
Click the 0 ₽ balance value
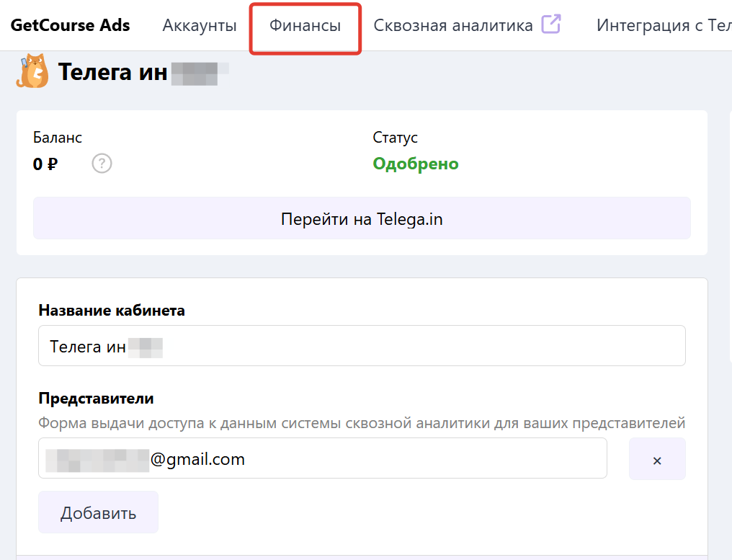(45, 164)
